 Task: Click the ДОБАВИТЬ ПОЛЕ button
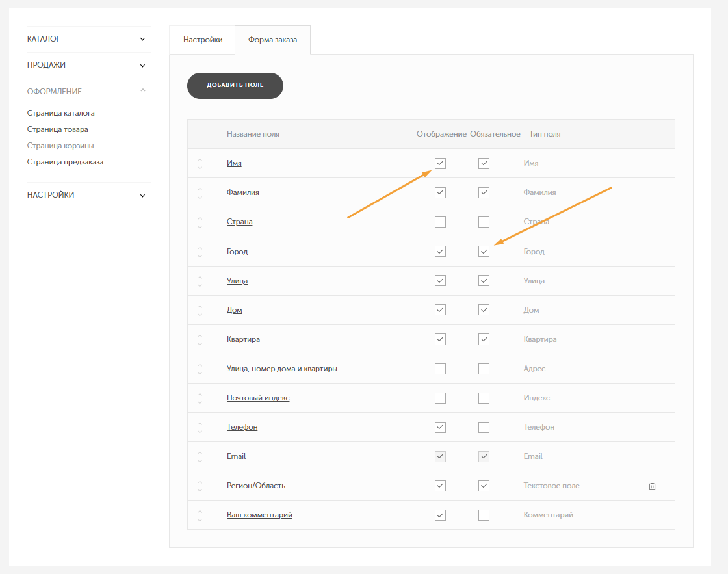point(235,85)
